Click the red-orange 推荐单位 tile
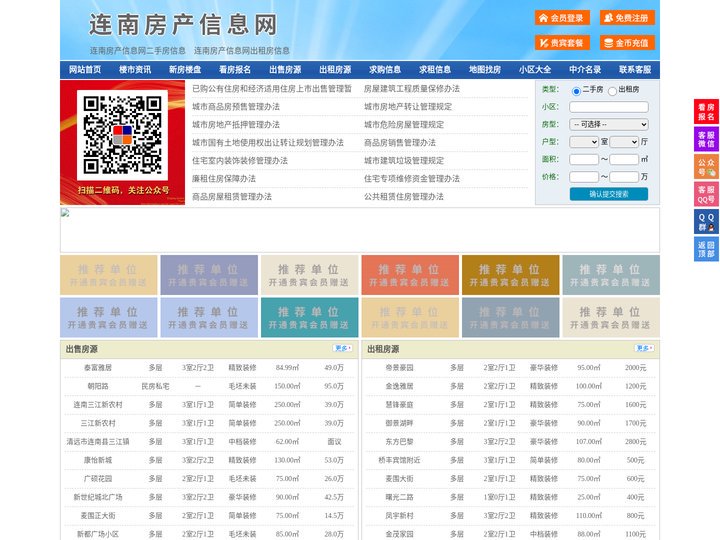Image resolution: width=720 pixels, height=540 pixels. coord(410,275)
